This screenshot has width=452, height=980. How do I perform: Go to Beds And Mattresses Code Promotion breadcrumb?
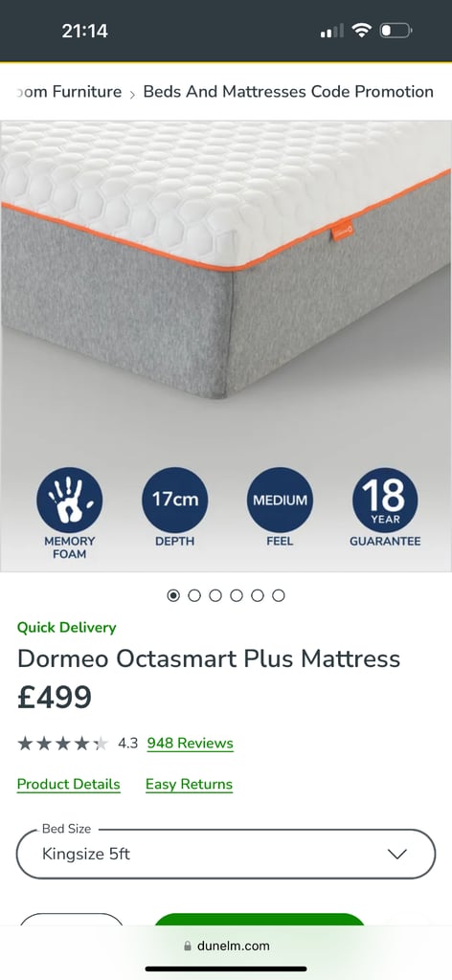288,92
